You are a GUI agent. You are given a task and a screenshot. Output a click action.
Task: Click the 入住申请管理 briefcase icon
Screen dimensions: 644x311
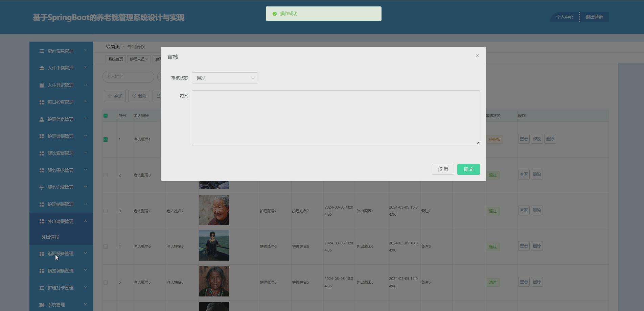coord(42,68)
